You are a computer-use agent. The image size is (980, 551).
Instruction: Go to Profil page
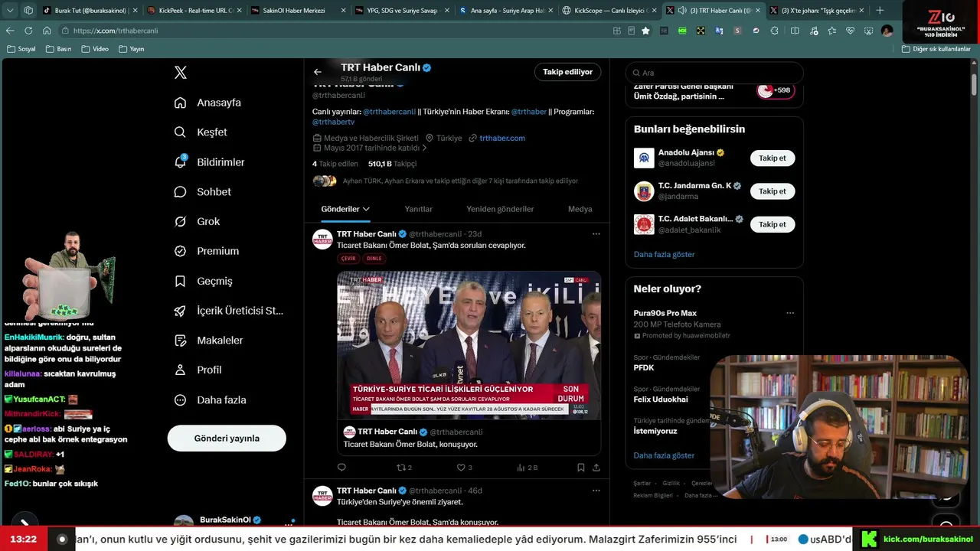tap(198, 370)
